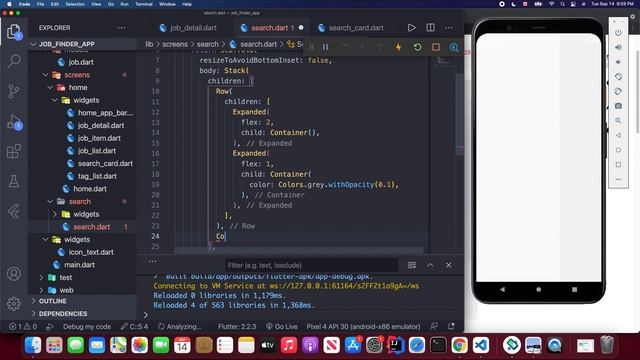Rotate the emulator right
This screenshot has width=640, height=360.
point(618,91)
